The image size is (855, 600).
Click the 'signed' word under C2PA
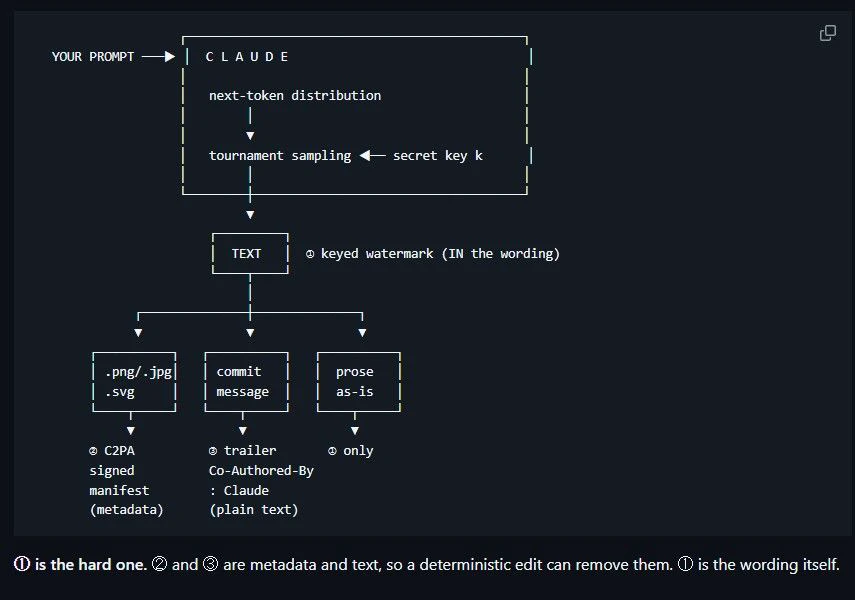[112, 471]
